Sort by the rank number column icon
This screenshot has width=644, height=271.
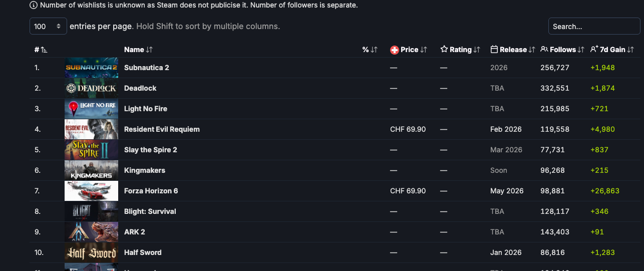pyautogui.click(x=44, y=50)
